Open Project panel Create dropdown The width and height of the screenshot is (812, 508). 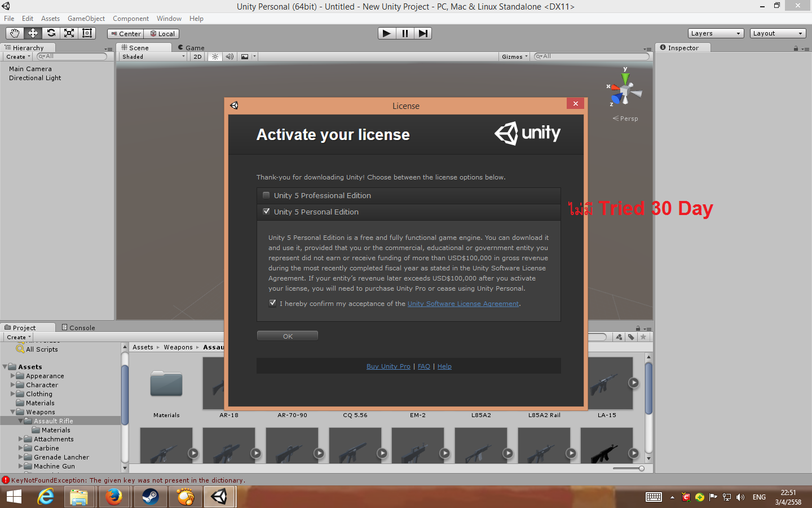[x=19, y=337]
